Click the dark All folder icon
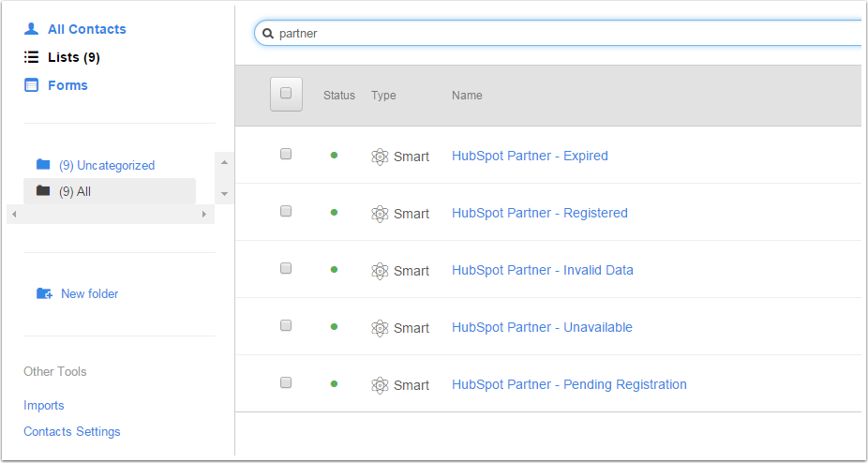868x463 pixels. coord(42,191)
